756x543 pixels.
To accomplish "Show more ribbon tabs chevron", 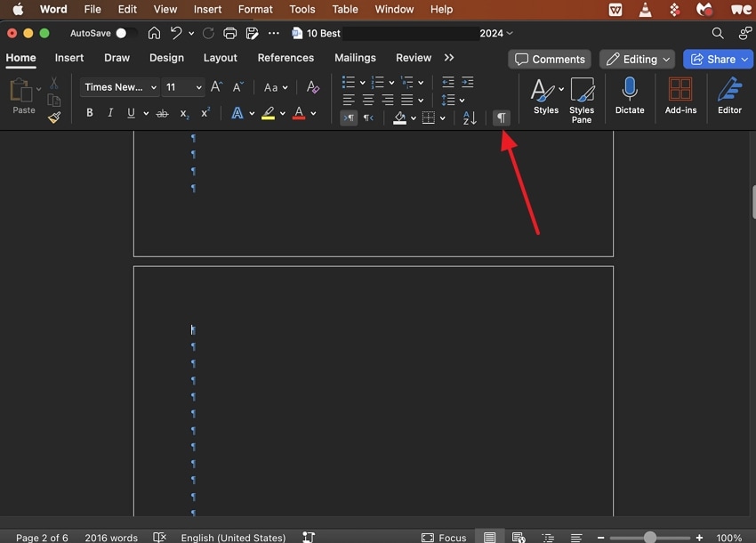I will [449, 58].
